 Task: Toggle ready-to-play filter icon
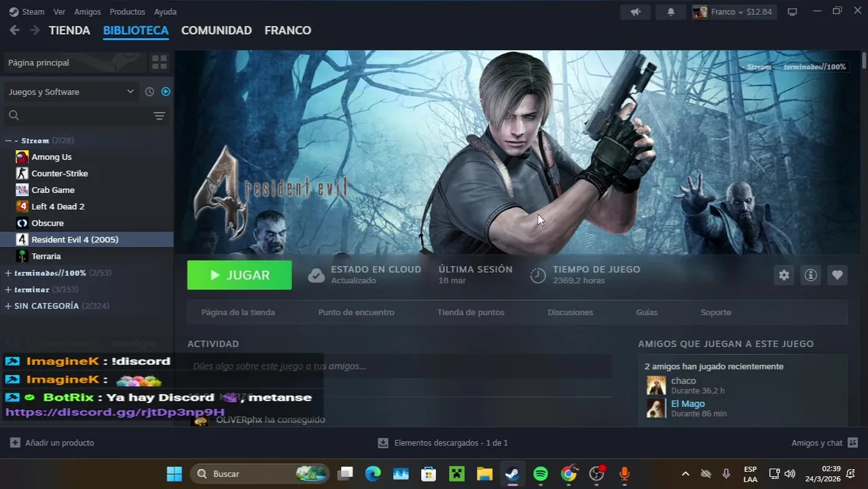[166, 92]
